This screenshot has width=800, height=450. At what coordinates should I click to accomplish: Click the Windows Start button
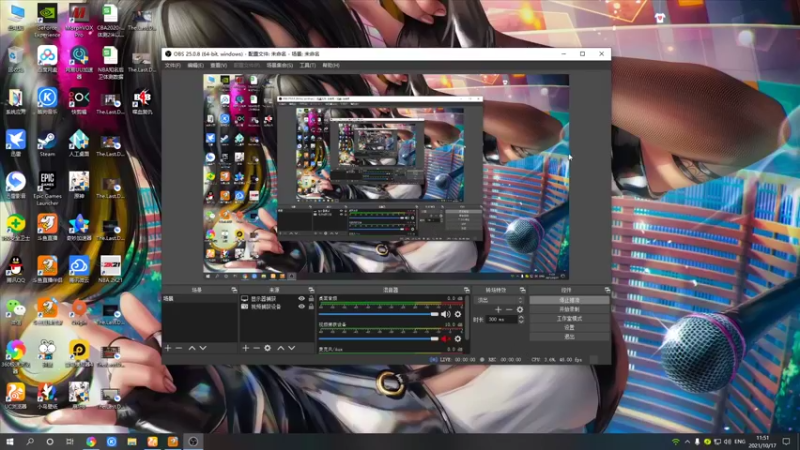click(10, 441)
